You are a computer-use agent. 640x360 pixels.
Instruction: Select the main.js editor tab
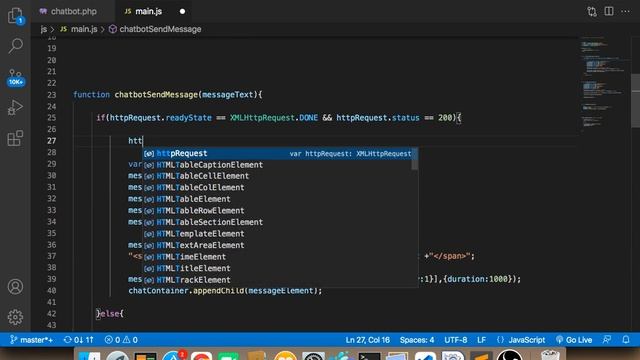[x=148, y=11]
